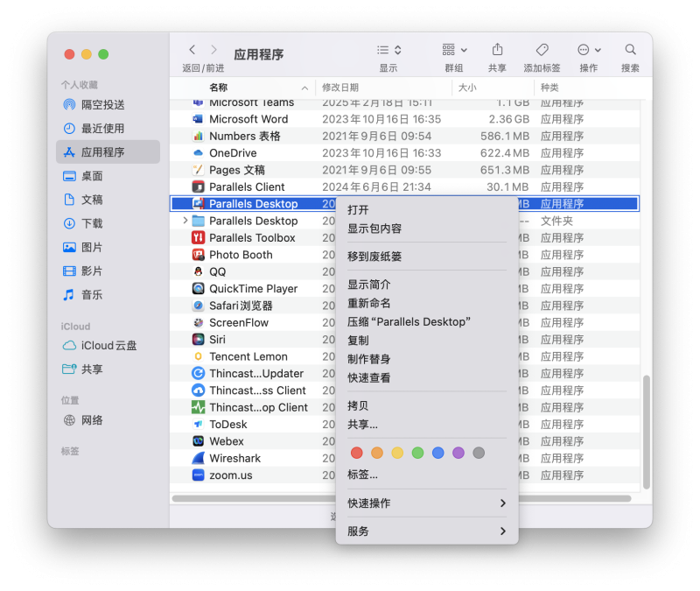Choose 标签... from the context menu
This screenshot has height=591, width=700.
(427, 475)
